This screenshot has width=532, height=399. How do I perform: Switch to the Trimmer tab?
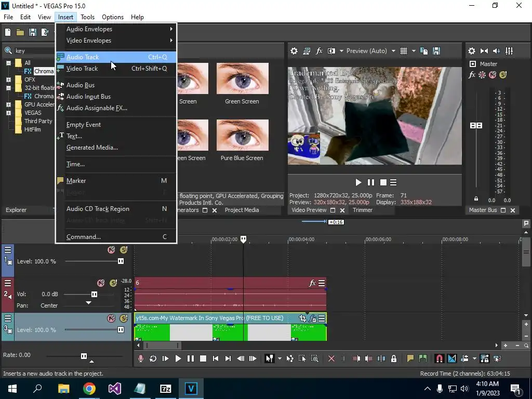pyautogui.click(x=362, y=210)
